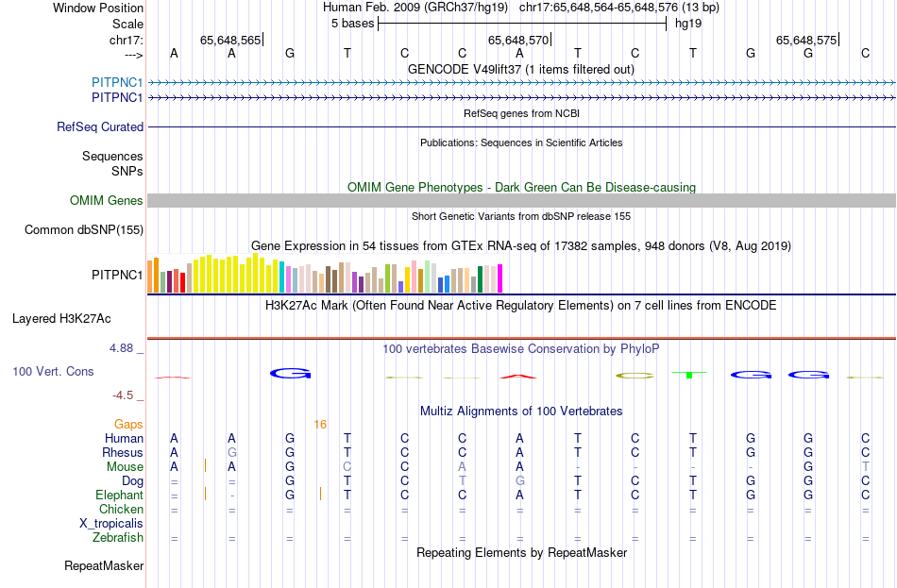Click the GENCODE V49lift37 track title

coord(521,69)
